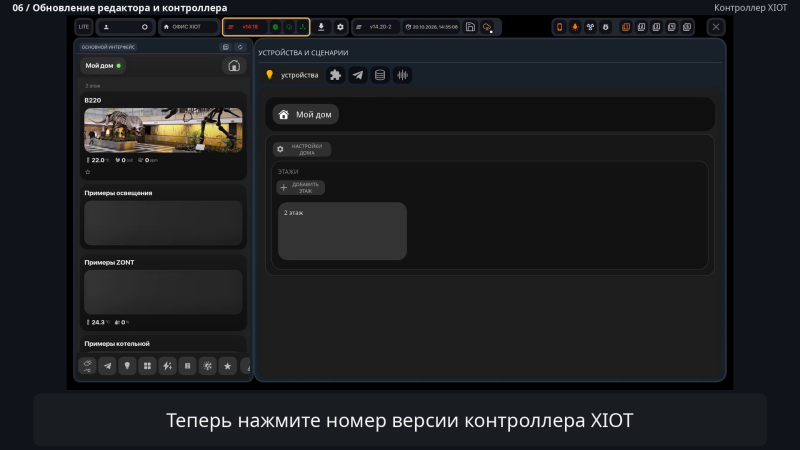The image size is (800, 450).
Task: Click the download icon in the toolbar
Action: pyautogui.click(x=321, y=27)
